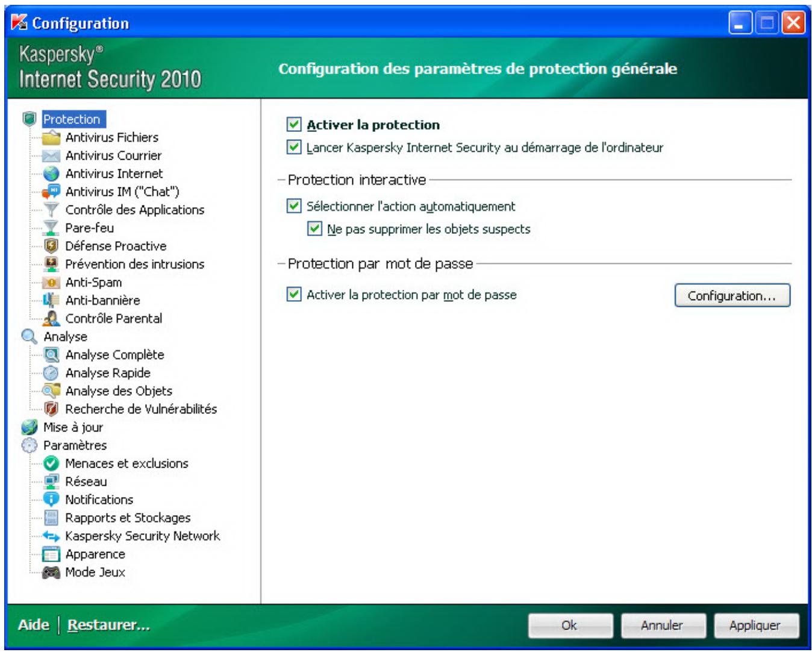Click the Notifications info icon
This screenshot has height=652, width=812.
pyautogui.click(x=51, y=500)
